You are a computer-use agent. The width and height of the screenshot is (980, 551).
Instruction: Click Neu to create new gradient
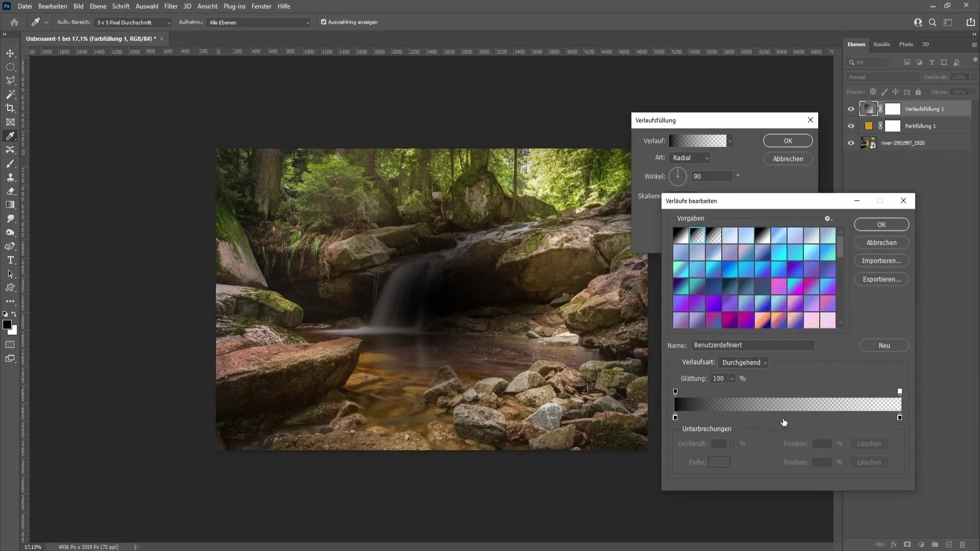886,345
